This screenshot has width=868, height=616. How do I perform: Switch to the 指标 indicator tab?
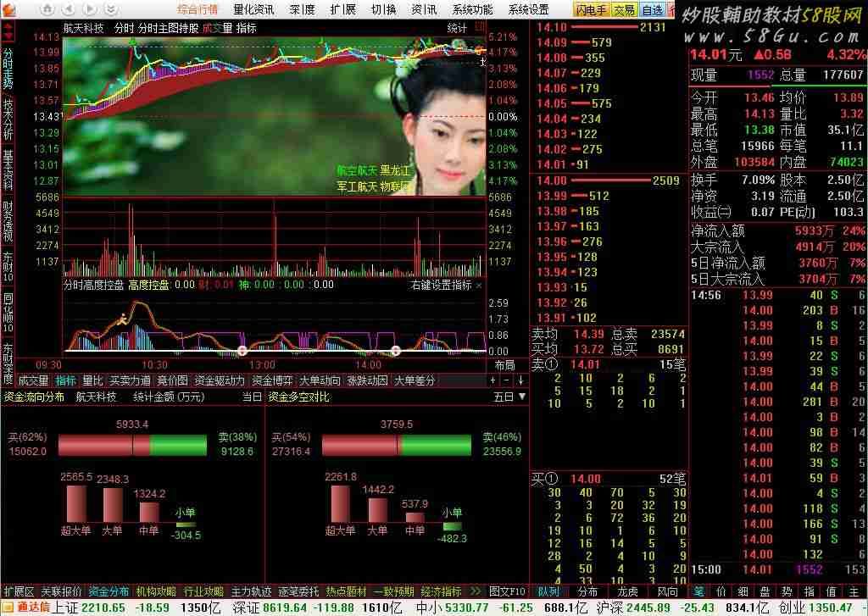pyautogui.click(x=66, y=380)
